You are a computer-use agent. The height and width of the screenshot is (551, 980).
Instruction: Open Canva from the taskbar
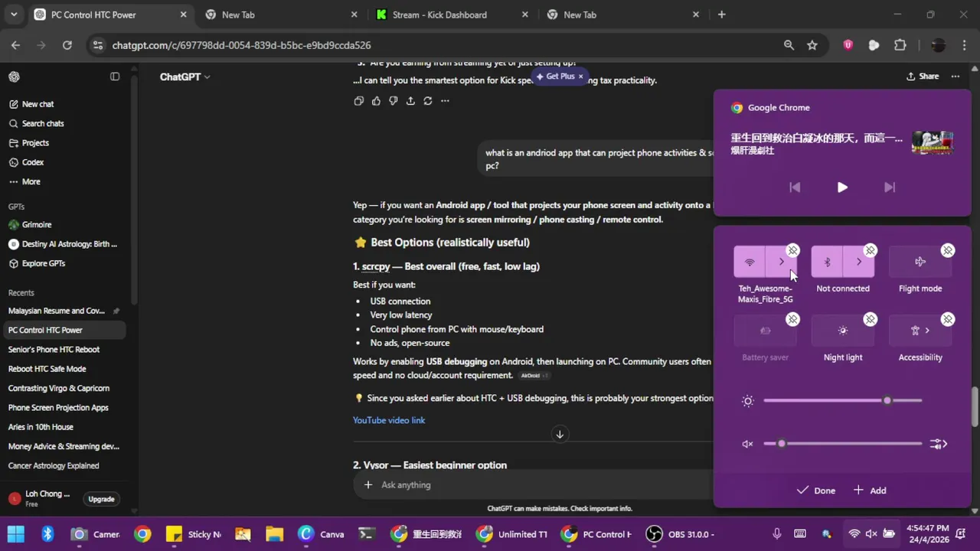tap(322, 534)
